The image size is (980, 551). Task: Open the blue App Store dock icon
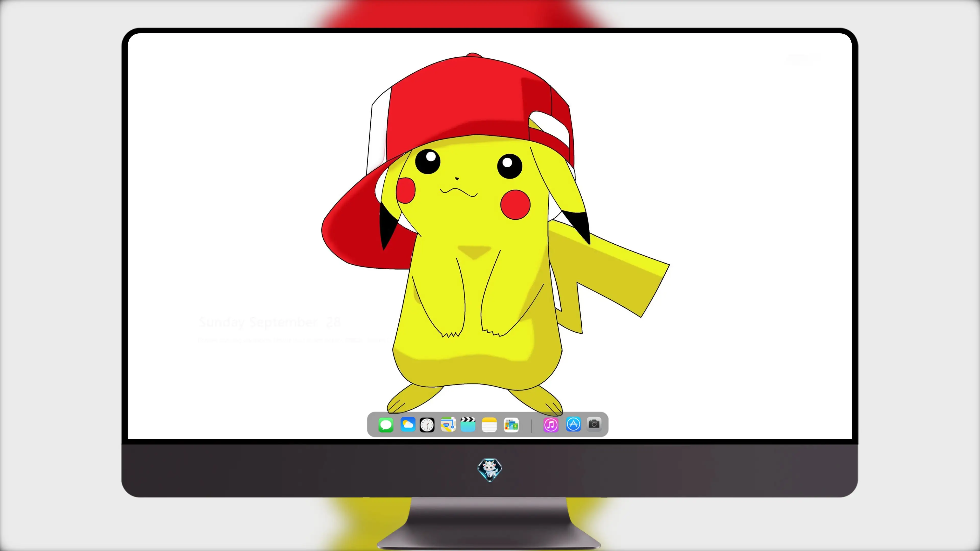(573, 424)
